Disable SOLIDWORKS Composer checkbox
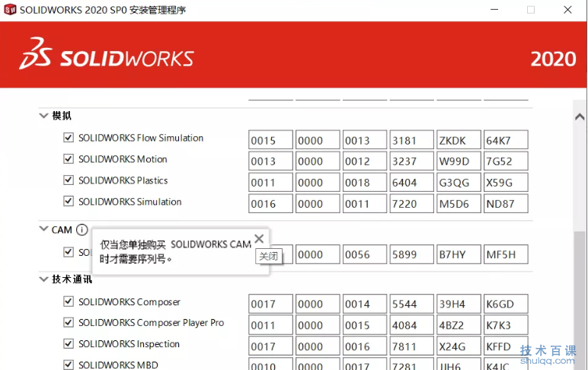This screenshot has width=588, height=370. pos(69,301)
